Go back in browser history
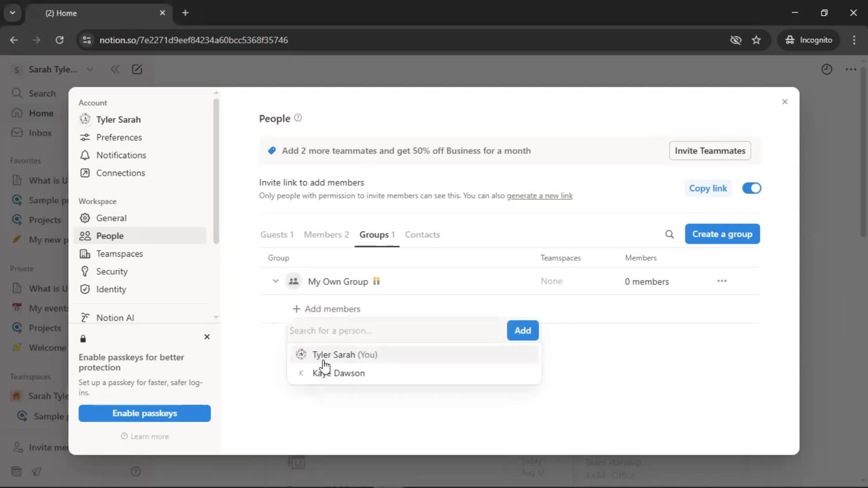The width and height of the screenshot is (868, 488). pos(14,40)
